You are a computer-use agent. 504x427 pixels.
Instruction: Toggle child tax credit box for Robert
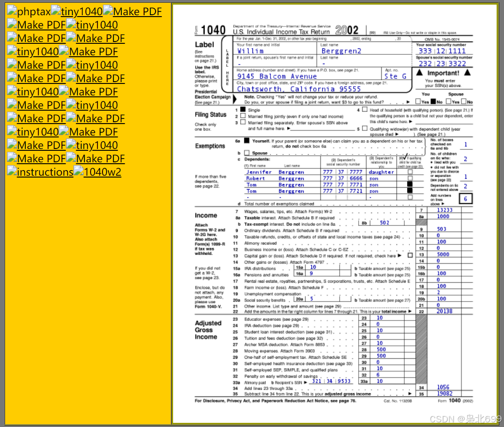point(410,178)
